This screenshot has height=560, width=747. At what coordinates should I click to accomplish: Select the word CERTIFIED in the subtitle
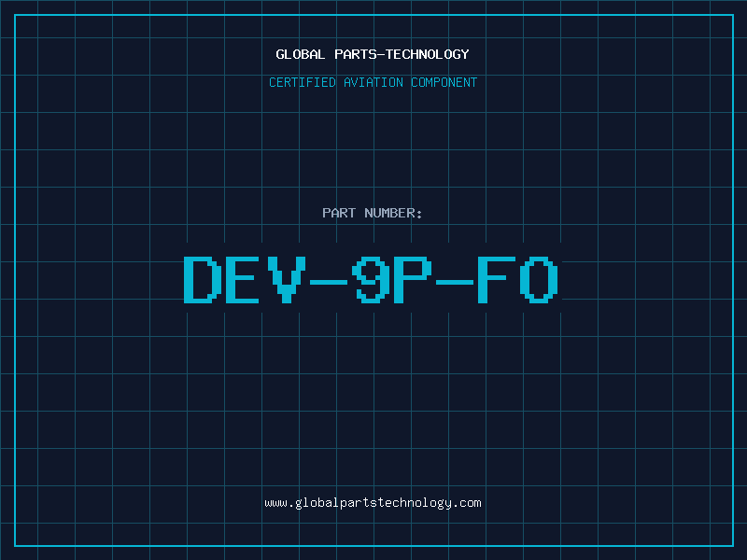coord(302,82)
